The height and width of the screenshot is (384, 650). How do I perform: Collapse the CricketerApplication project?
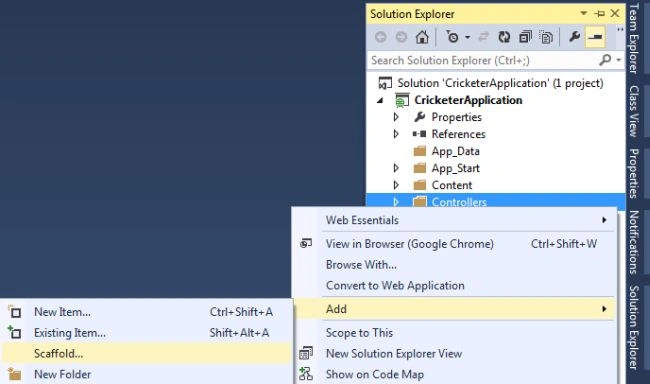pos(380,100)
